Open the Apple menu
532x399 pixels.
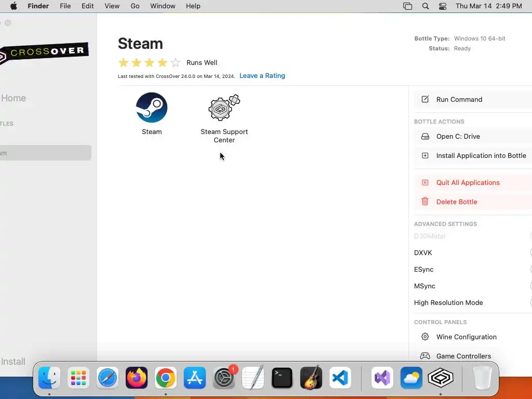(x=14, y=6)
